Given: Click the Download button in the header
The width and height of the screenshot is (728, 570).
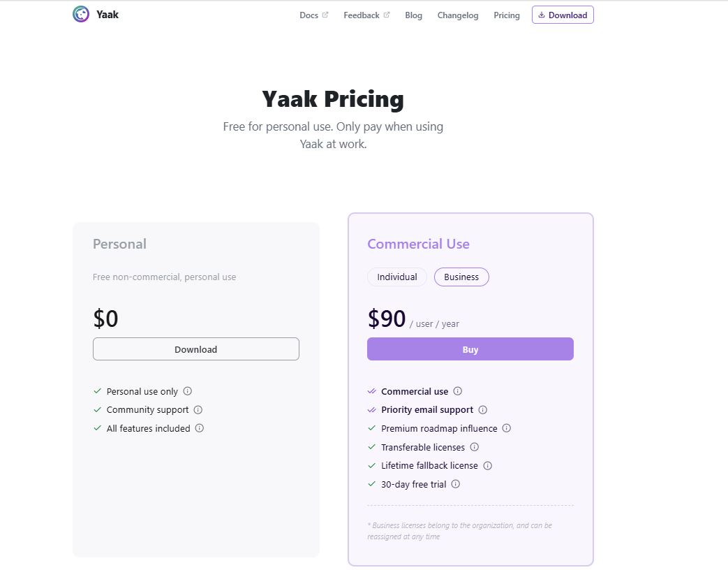Looking at the screenshot, I should click(563, 14).
